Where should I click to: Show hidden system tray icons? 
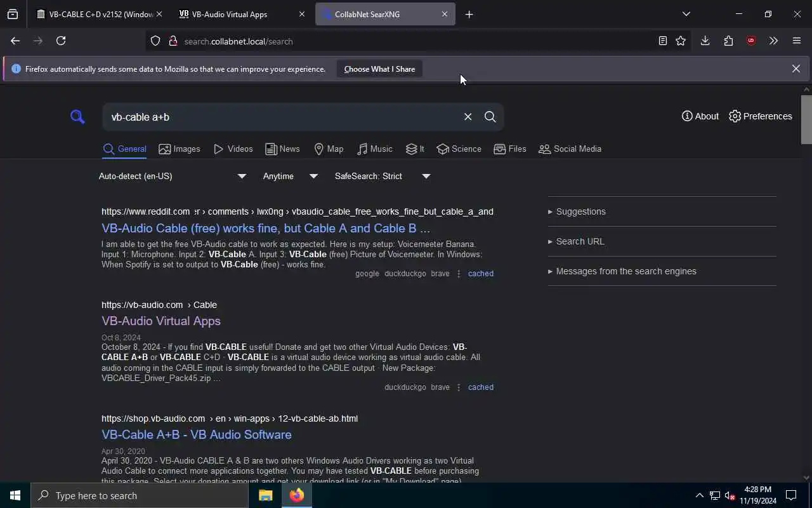point(699,495)
